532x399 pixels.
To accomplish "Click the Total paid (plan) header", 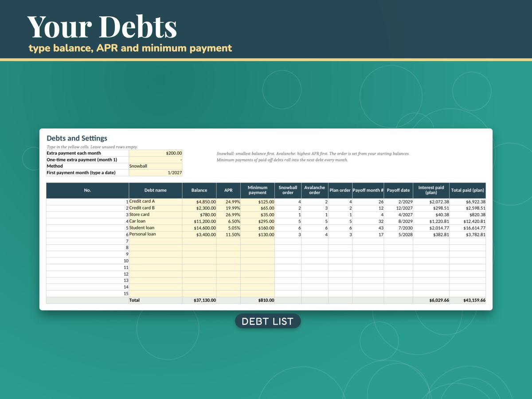I will coord(467,190).
